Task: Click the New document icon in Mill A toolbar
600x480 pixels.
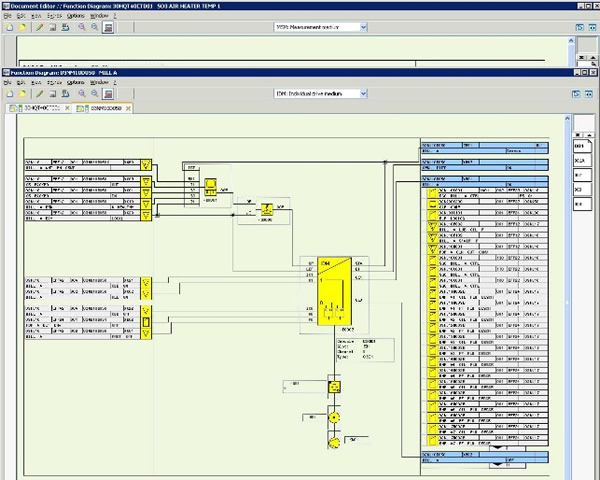Action: 8,93
